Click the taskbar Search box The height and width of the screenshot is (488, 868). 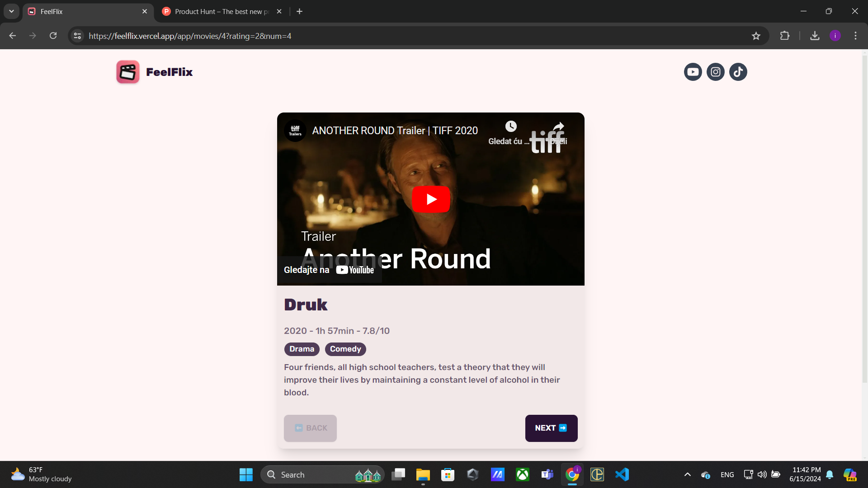click(x=322, y=474)
